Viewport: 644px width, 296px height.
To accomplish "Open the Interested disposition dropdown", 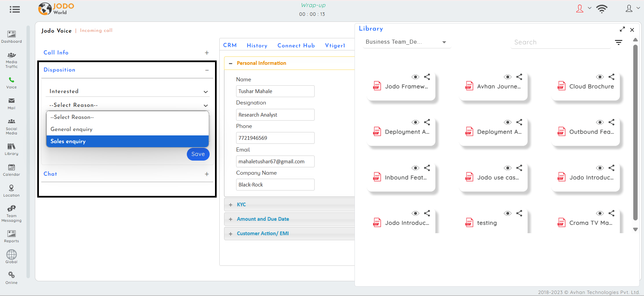I will [x=127, y=91].
